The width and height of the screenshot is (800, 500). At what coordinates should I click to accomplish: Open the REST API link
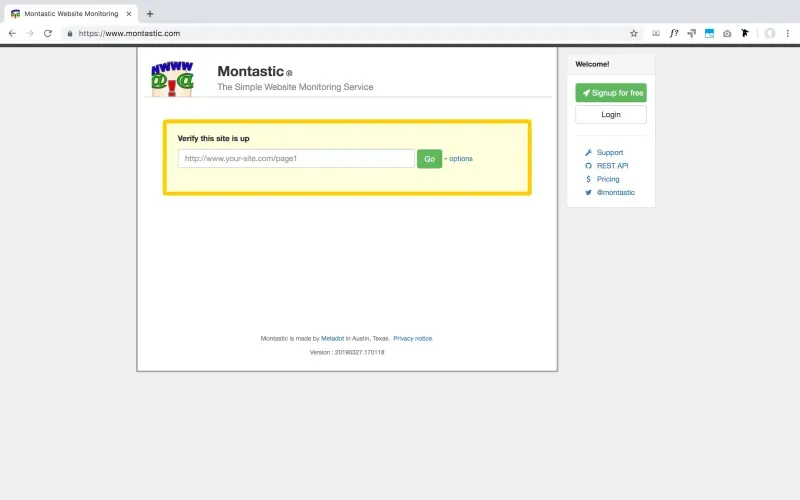coord(612,165)
